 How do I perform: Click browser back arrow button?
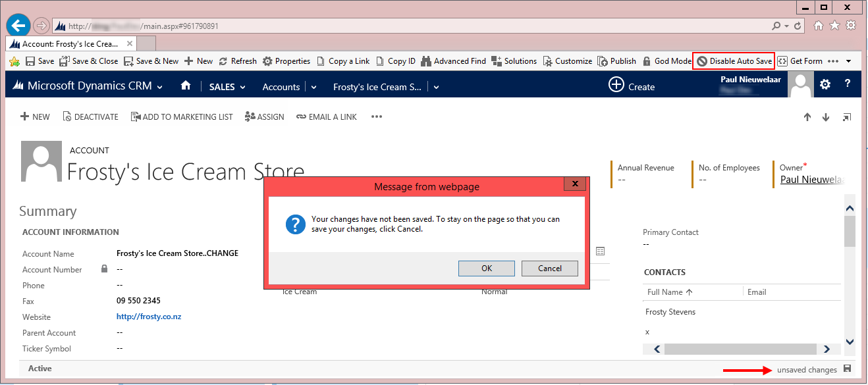[x=19, y=26]
